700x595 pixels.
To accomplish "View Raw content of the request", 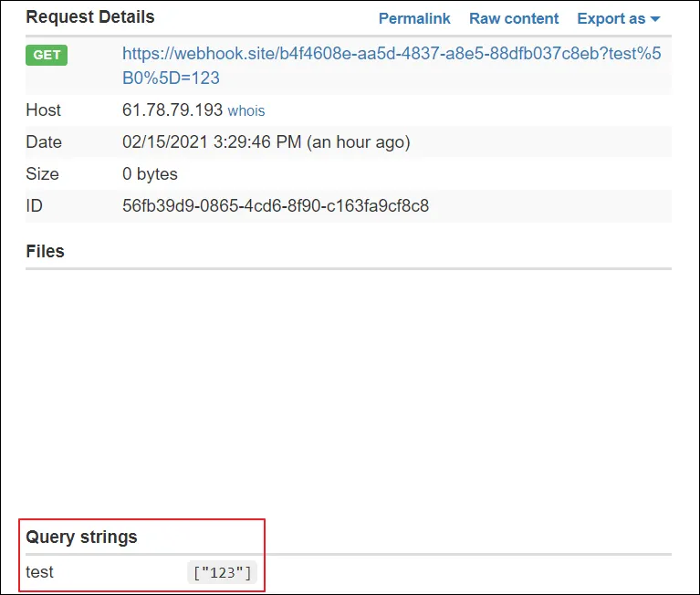I will pyautogui.click(x=514, y=19).
